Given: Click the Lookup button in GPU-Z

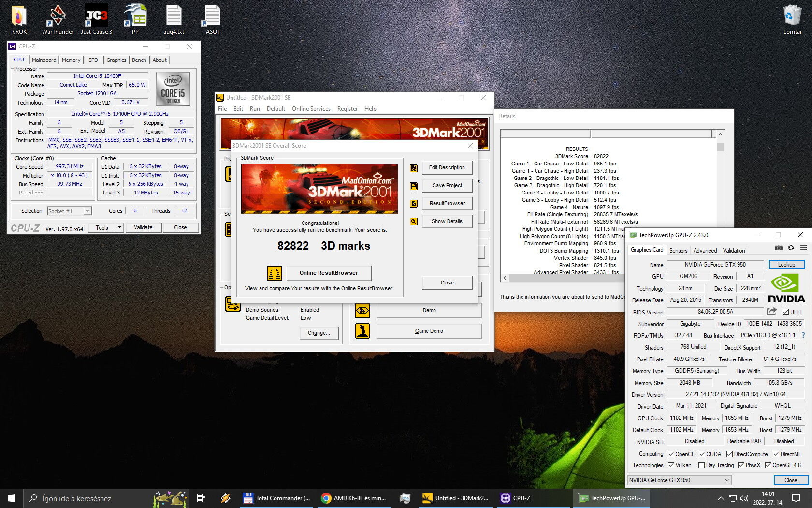Looking at the screenshot, I should point(786,265).
